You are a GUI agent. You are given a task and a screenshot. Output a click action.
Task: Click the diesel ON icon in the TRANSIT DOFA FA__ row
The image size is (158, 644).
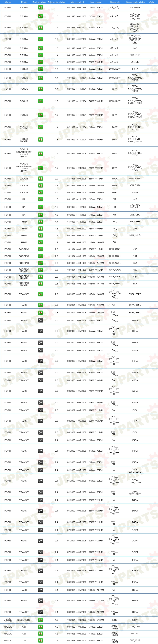pyautogui.click(x=40, y=530)
